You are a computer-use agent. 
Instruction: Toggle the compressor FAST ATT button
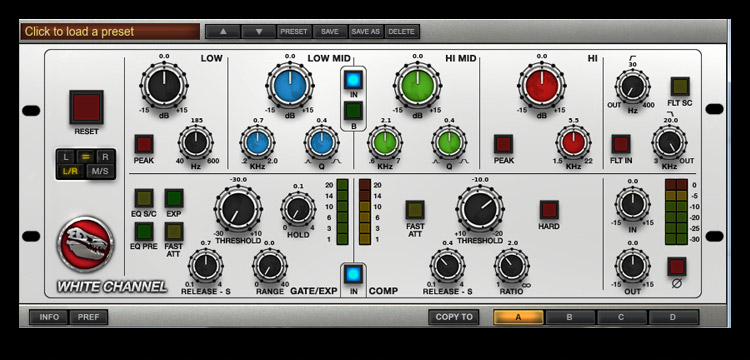tap(415, 209)
